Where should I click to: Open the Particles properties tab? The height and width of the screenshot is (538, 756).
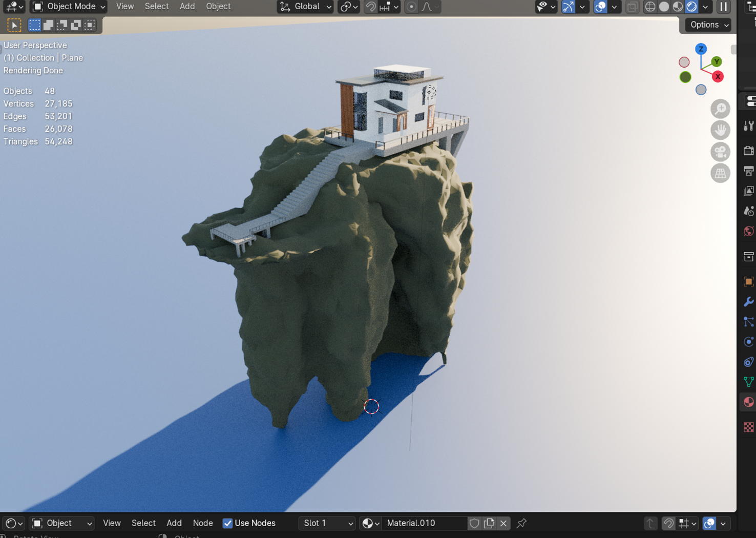[749, 322]
